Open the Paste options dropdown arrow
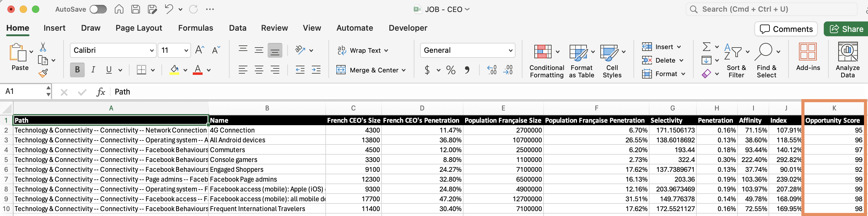The image size is (868, 216). pyautogui.click(x=31, y=52)
